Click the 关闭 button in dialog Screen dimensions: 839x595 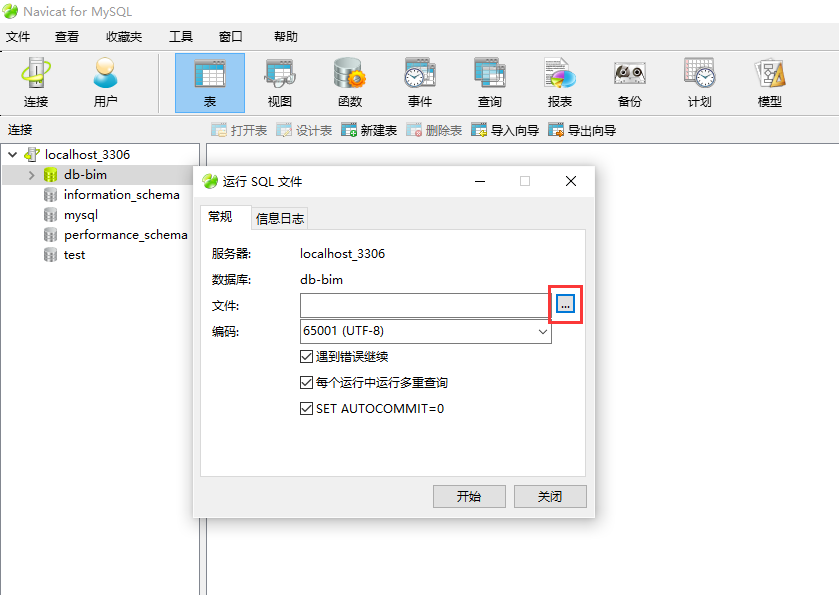pyautogui.click(x=550, y=497)
